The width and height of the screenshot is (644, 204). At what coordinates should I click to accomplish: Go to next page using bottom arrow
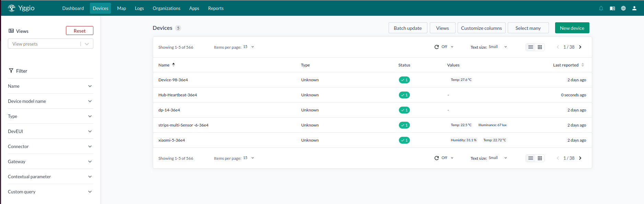pos(580,158)
